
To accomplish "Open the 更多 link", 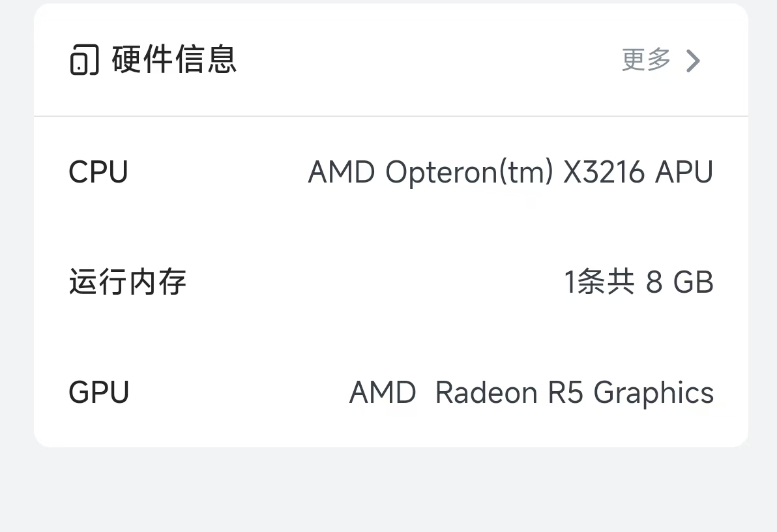I will click(646, 60).
